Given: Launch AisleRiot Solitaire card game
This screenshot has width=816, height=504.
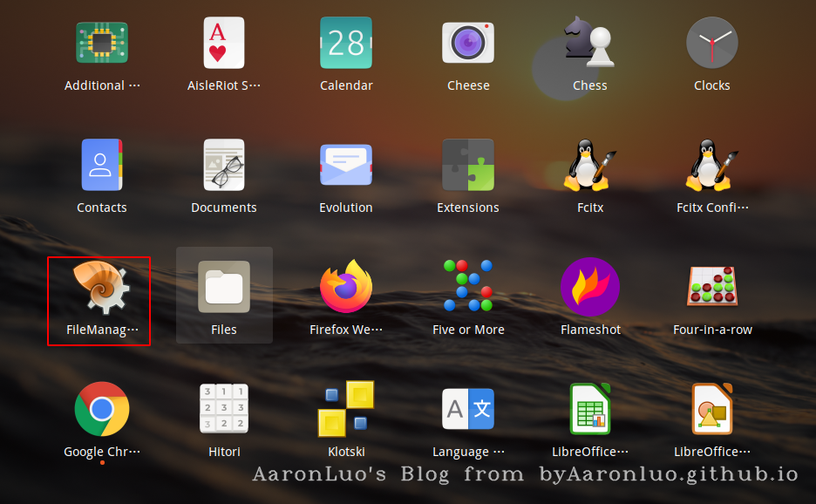Looking at the screenshot, I should coord(224,44).
